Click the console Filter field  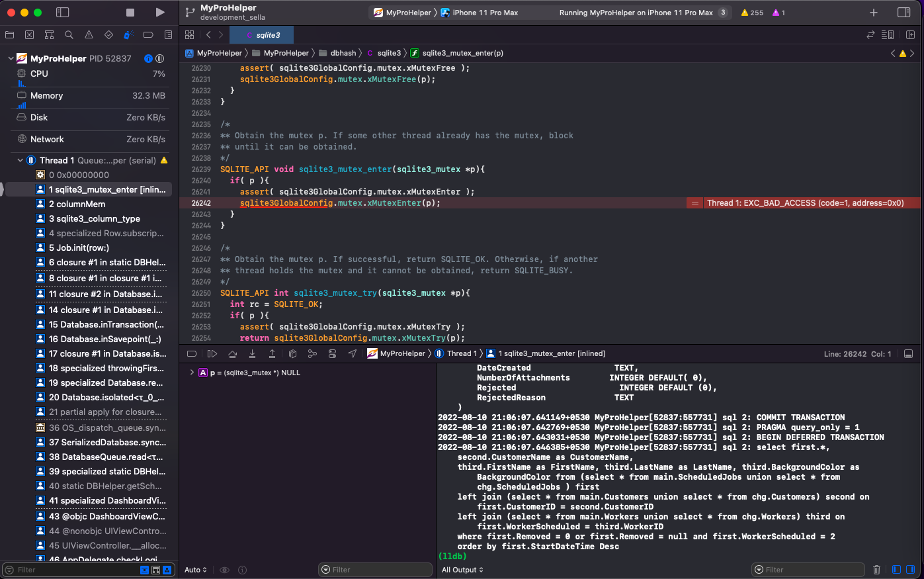(808, 570)
